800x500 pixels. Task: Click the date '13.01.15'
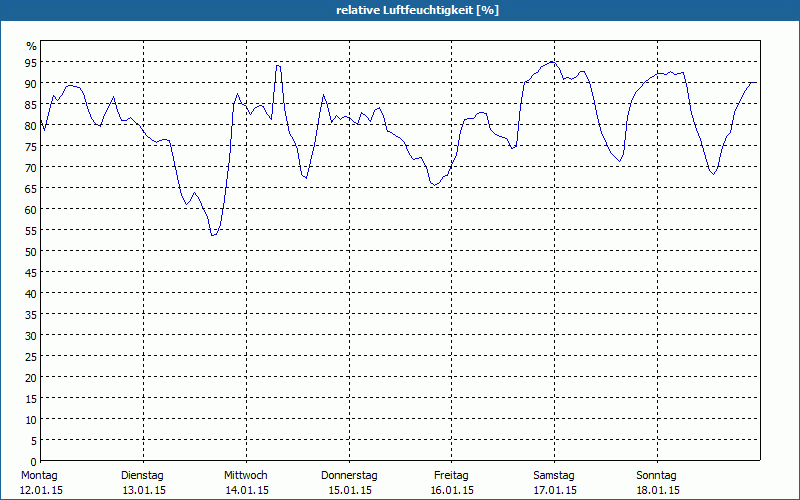[x=144, y=490]
